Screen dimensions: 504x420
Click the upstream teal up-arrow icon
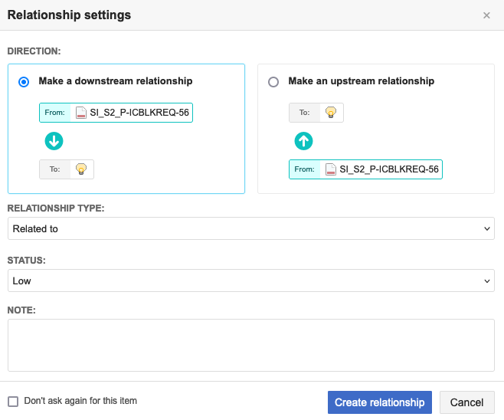tap(303, 141)
